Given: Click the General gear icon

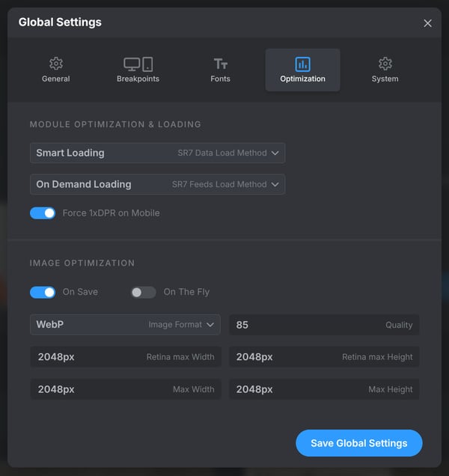Looking at the screenshot, I should click(56, 64).
